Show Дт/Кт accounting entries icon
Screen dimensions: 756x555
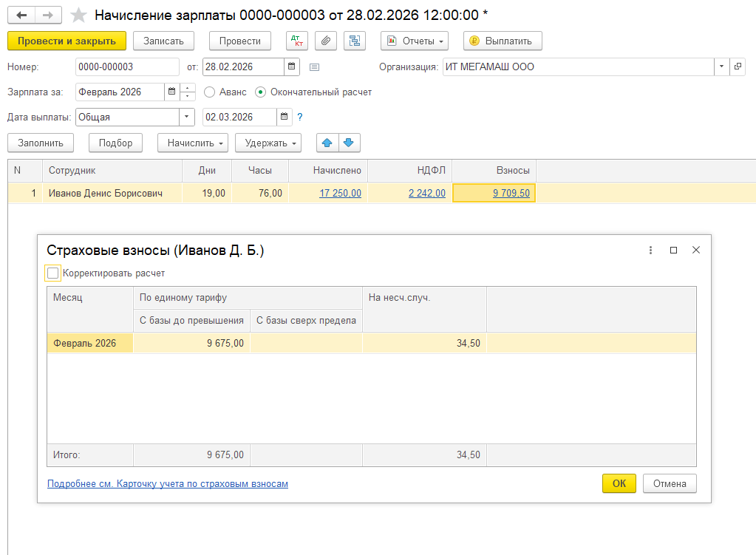296,41
